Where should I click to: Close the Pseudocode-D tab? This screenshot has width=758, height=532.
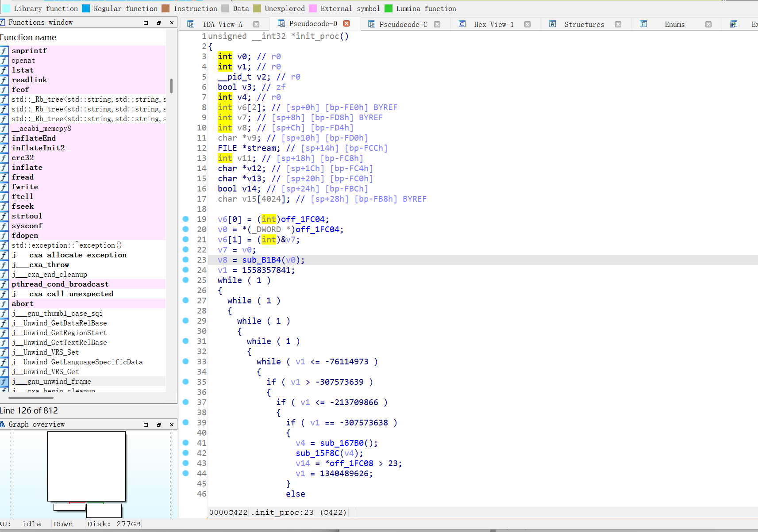(346, 23)
